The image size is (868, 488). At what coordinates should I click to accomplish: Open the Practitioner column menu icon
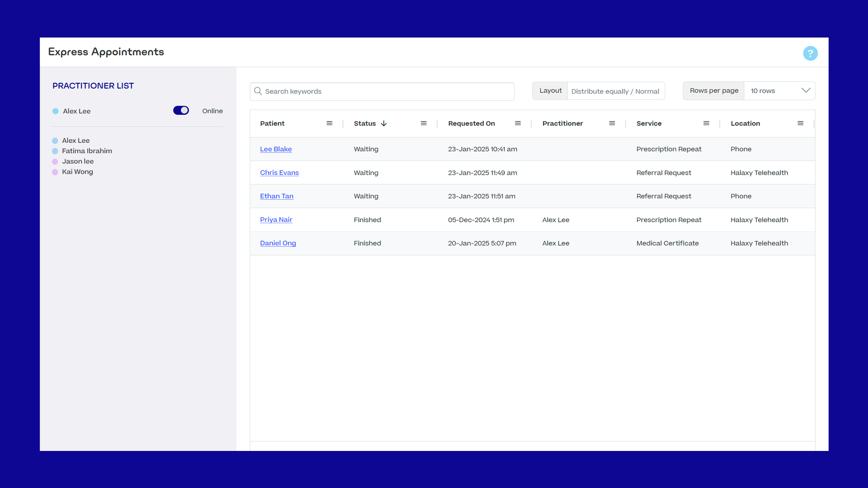[x=612, y=123]
